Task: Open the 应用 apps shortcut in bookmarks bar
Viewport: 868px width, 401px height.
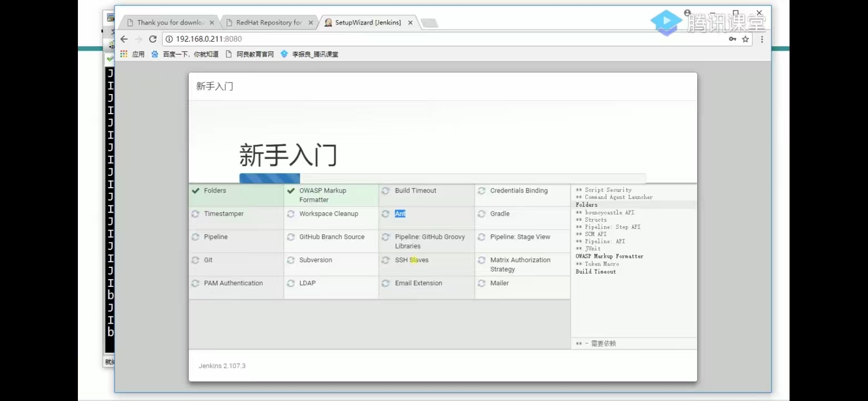Action: pyautogui.click(x=132, y=54)
